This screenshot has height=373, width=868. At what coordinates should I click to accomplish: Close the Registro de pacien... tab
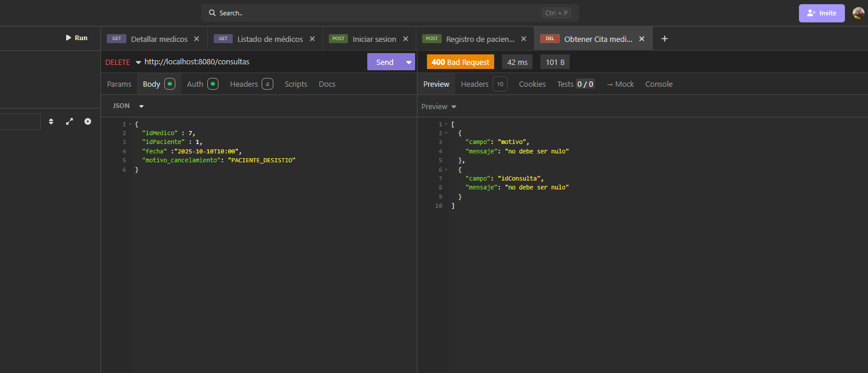point(523,39)
